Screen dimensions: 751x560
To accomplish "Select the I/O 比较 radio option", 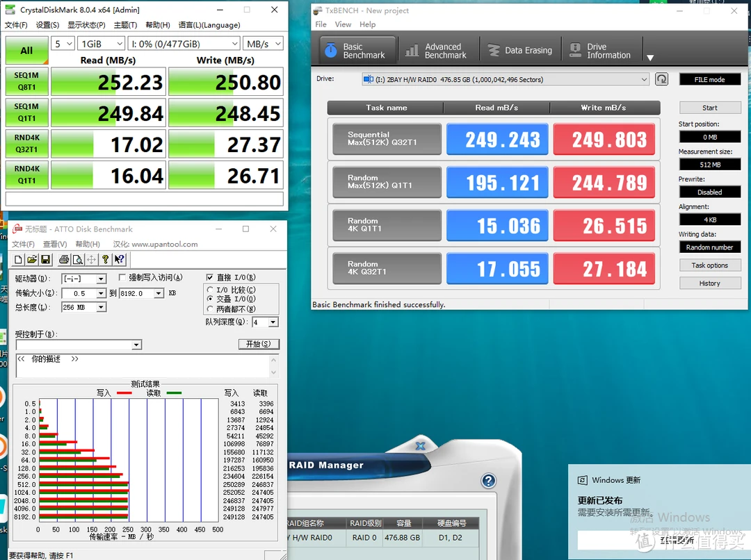I will pos(210,290).
